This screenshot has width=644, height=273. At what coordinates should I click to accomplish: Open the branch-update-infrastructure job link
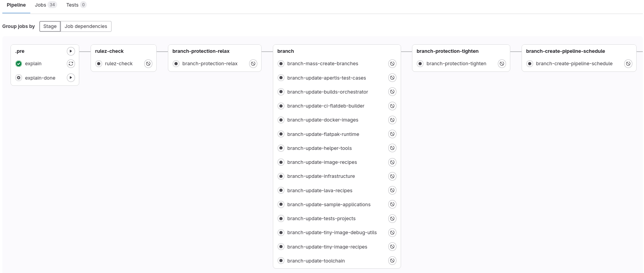pos(321,176)
